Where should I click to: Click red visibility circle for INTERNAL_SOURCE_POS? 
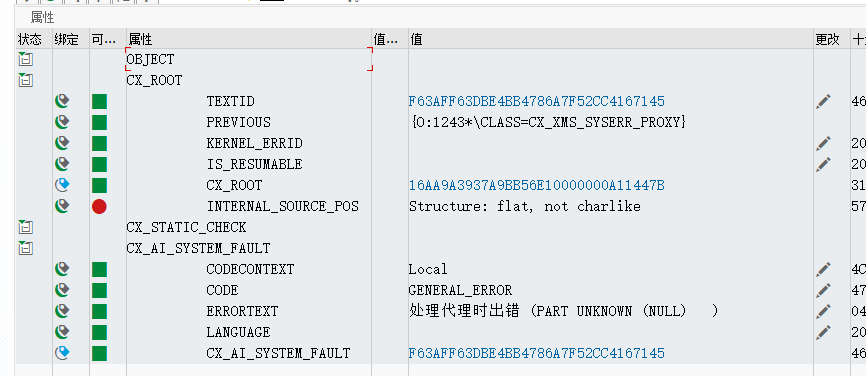coord(99,206)
